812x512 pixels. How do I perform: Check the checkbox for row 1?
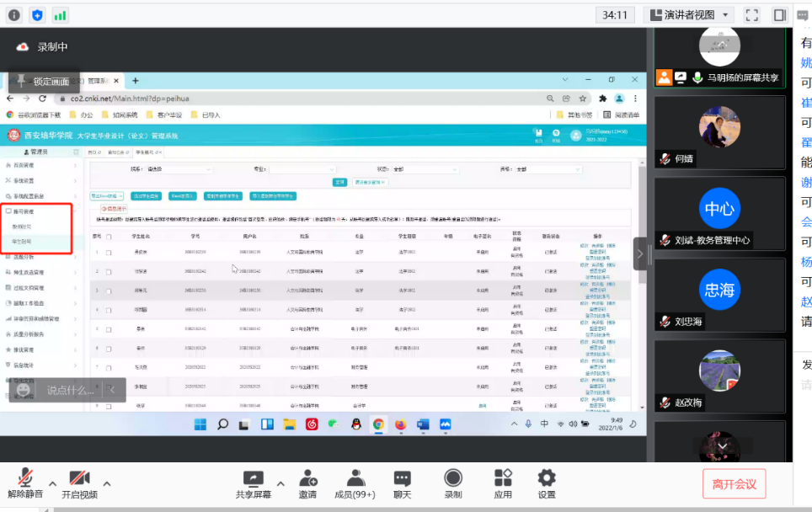click(109, 252)
